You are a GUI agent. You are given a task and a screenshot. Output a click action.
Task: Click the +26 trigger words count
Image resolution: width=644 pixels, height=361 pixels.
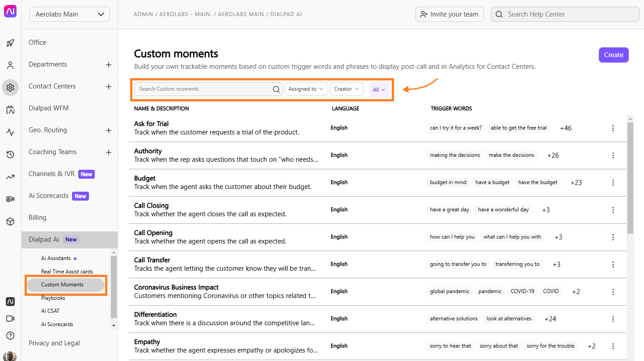[553, 155]
